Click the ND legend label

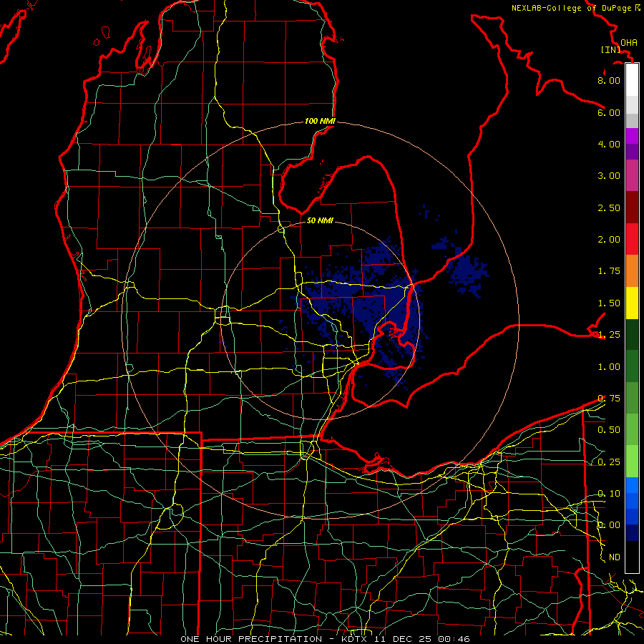point(615,557)
